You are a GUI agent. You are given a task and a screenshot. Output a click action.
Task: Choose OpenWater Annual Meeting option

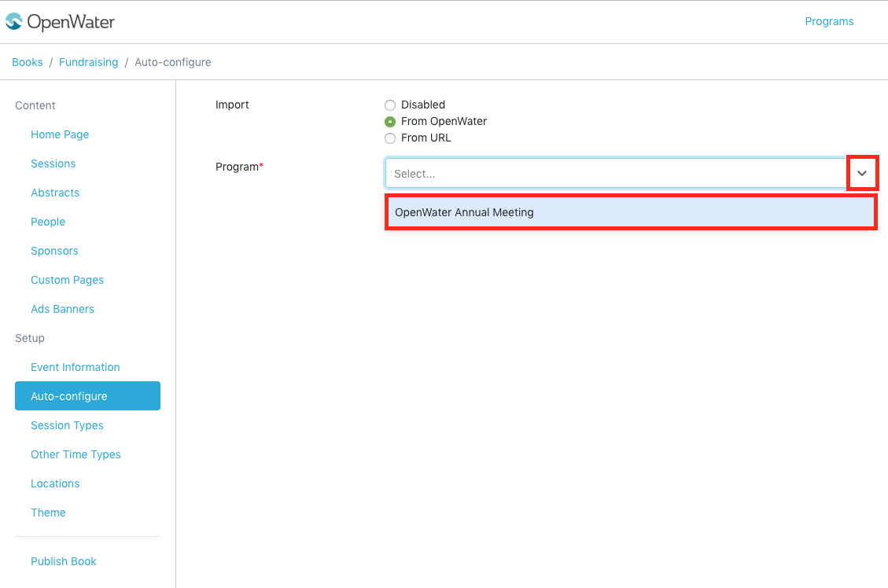click(x=631, y=212)
